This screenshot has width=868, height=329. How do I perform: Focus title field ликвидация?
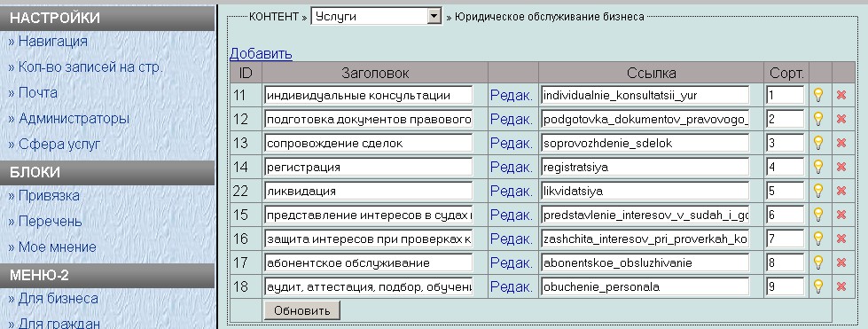coord(369,191)
